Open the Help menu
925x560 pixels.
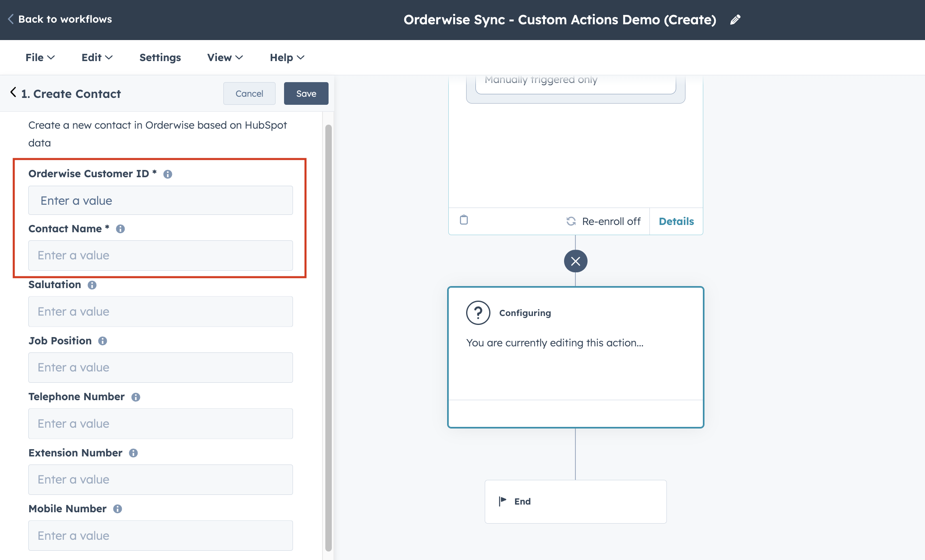click(287, 57)
